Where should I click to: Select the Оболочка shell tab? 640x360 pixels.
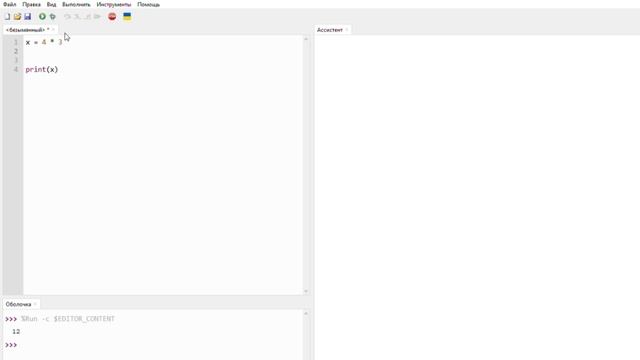pos(18,304)
